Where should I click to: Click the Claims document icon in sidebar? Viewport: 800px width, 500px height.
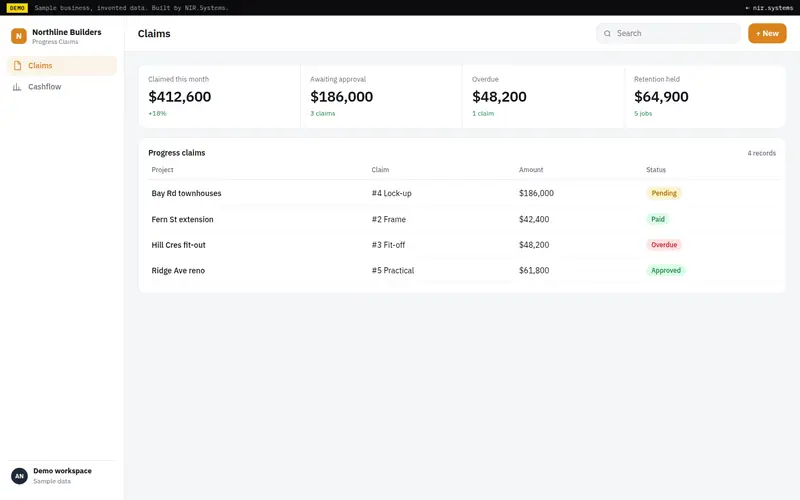pyautogui.click(x=17, y=65)
